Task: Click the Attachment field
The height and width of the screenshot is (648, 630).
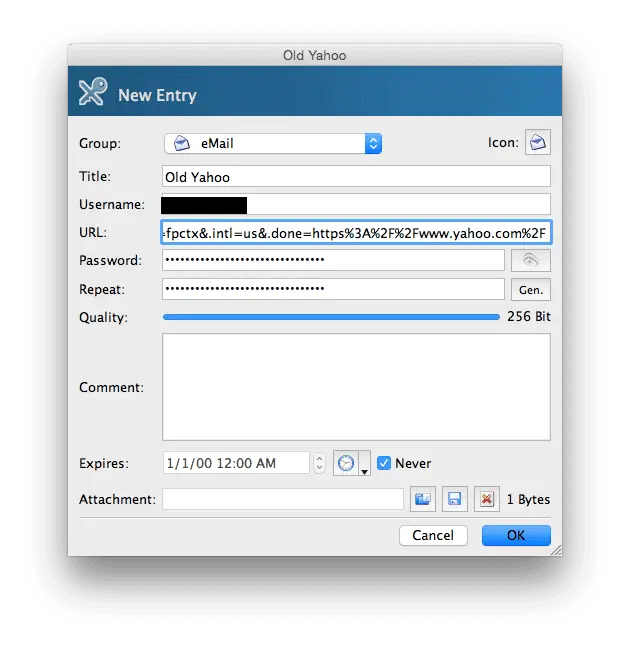Action: pyautogui.click(x=283, y=499)
